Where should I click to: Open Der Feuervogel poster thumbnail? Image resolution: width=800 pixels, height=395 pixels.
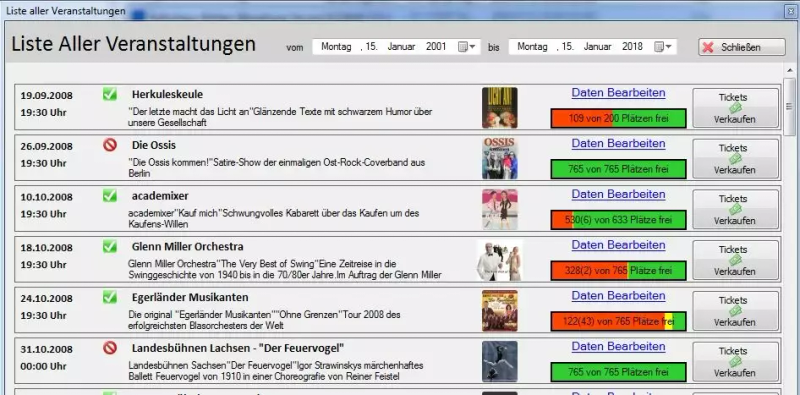499,361
